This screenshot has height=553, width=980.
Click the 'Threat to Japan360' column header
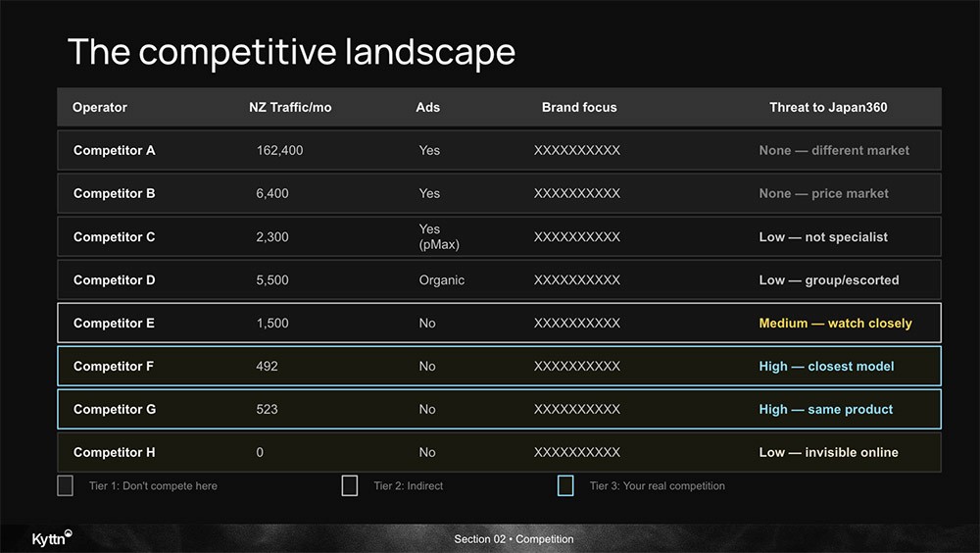(x=828, y=107)
